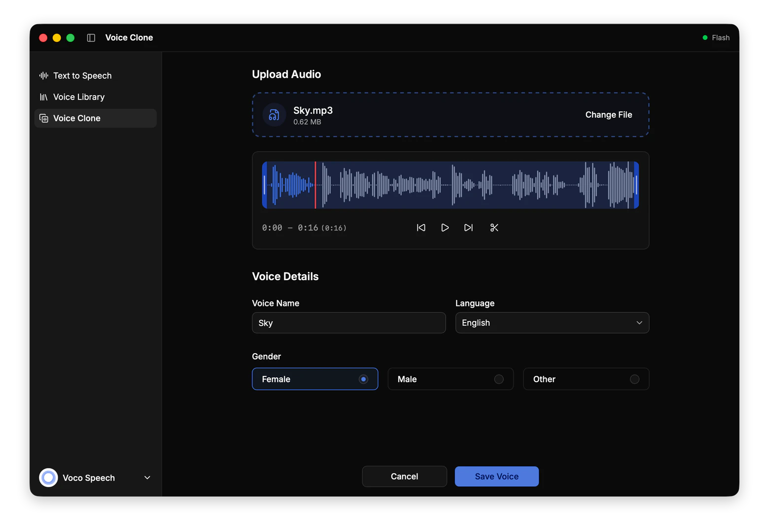The image size is (769, 532).
Task: Select the Voice Clone sidebar icon
Action: 43,118
